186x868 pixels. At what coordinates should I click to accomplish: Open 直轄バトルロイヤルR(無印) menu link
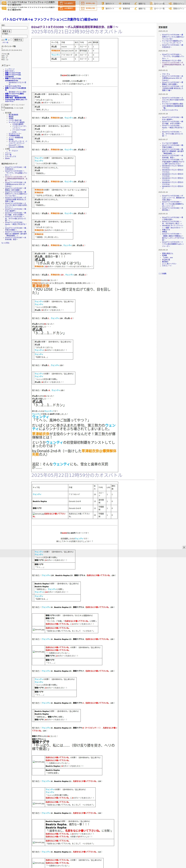pyautogui.click(x=14, y=94)
